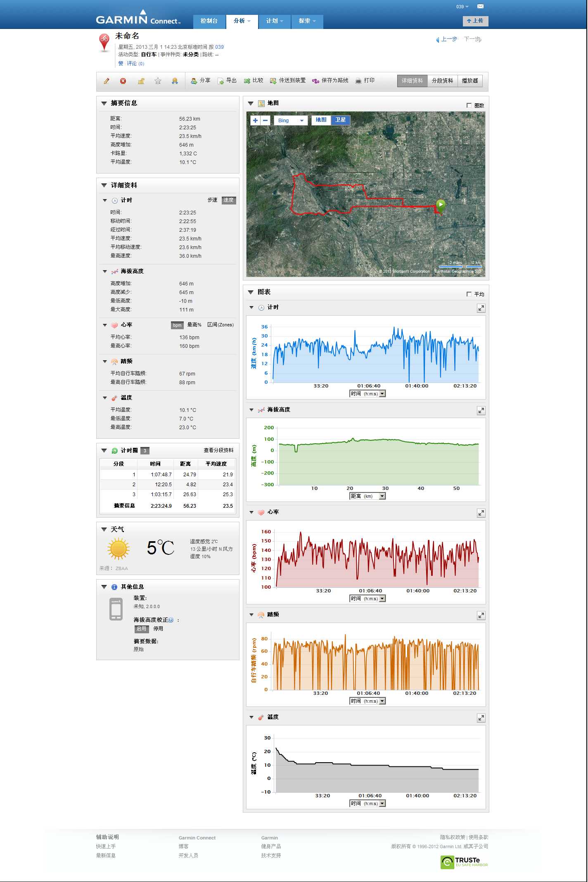Screen dimensions: 588x882
Task: Collapse the 天气 weather panel
Action: [104, 530]
